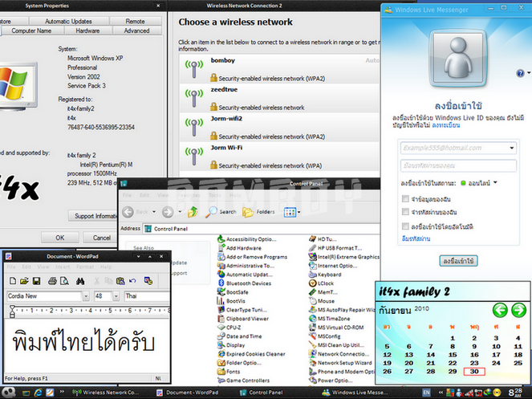Expand hidden system tray icons chevron
532x399 pixels.
pos(441,393)
